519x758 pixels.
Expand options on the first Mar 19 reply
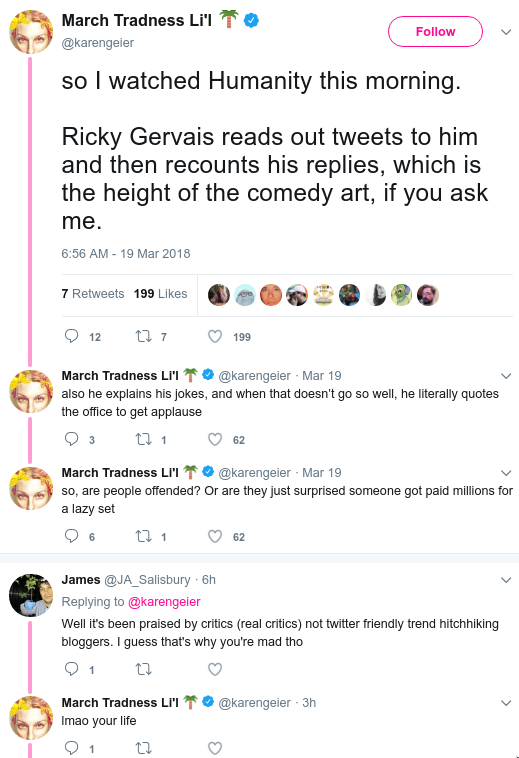pos(506,376)
